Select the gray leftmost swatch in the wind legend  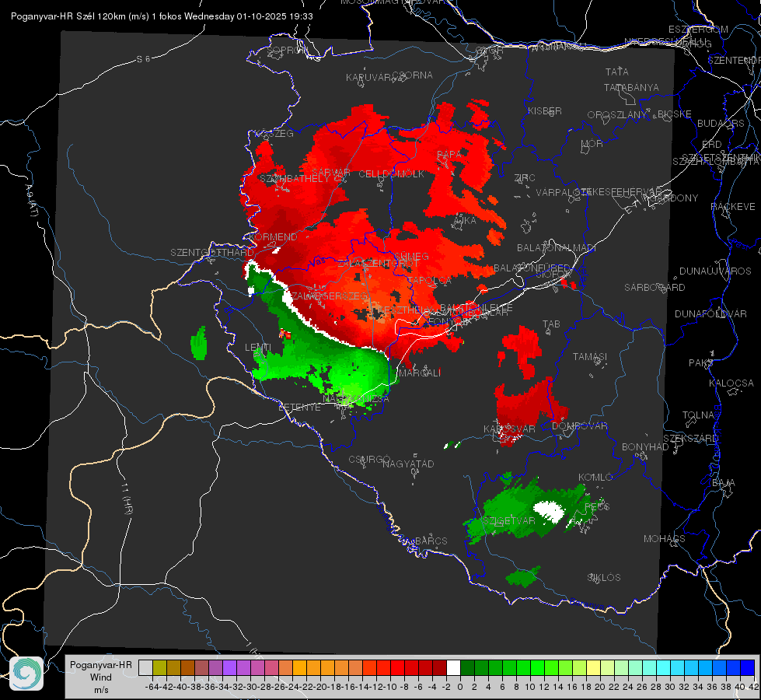pos(145,667)
